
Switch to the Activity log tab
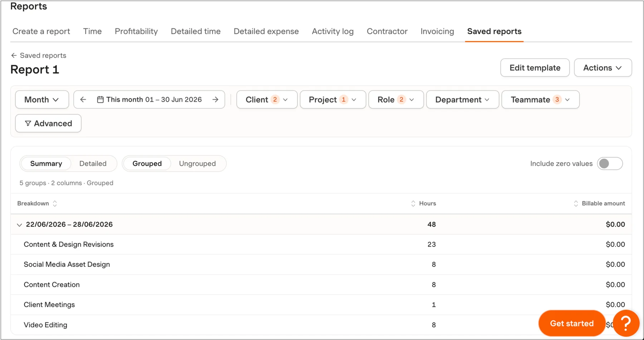[333, 32]
